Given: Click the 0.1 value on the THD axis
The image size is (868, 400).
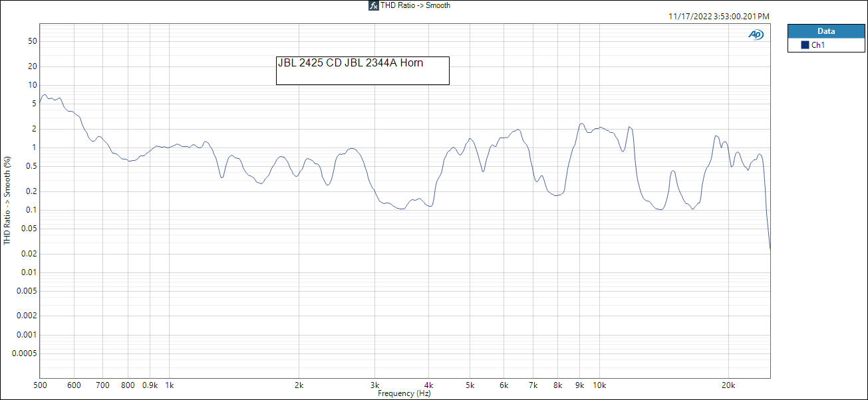Looking at the screenshot, I should tap(31, 210).
